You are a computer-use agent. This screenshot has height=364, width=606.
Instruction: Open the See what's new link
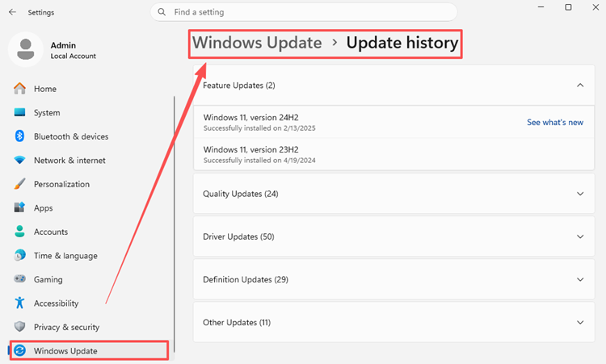pyautogui.click(x=555, y=123)
